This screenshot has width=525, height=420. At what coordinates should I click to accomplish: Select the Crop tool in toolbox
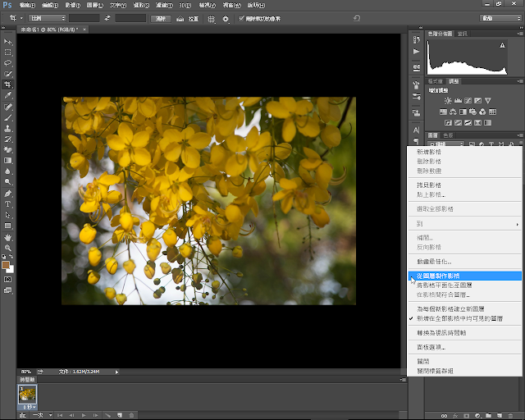pyautogui.click(x=7, y=84)
